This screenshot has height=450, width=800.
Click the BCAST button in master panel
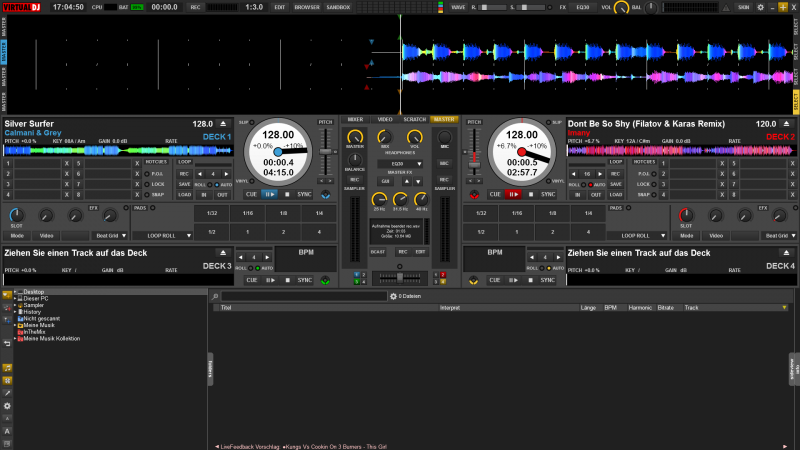[x=378, y=252]
